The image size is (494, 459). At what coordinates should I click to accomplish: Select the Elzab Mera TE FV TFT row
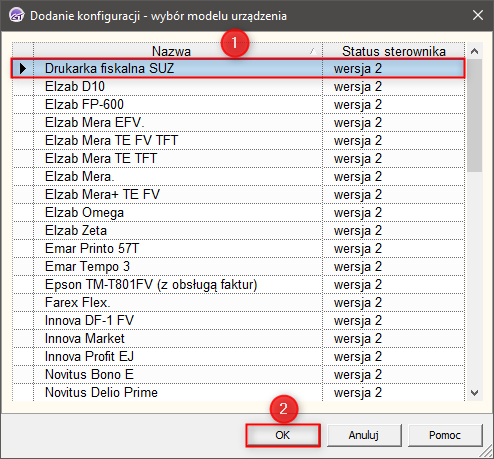(239, 141)
